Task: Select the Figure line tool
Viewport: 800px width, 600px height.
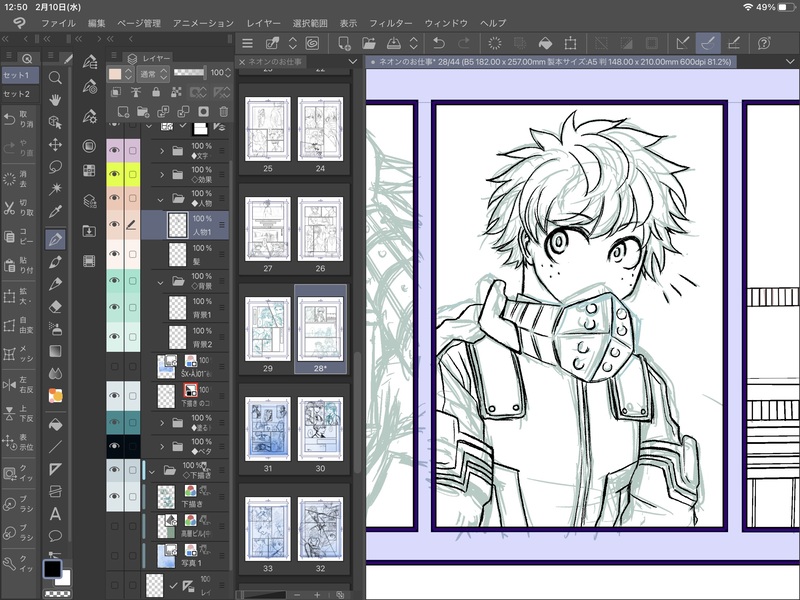Action: click(55, 447)
